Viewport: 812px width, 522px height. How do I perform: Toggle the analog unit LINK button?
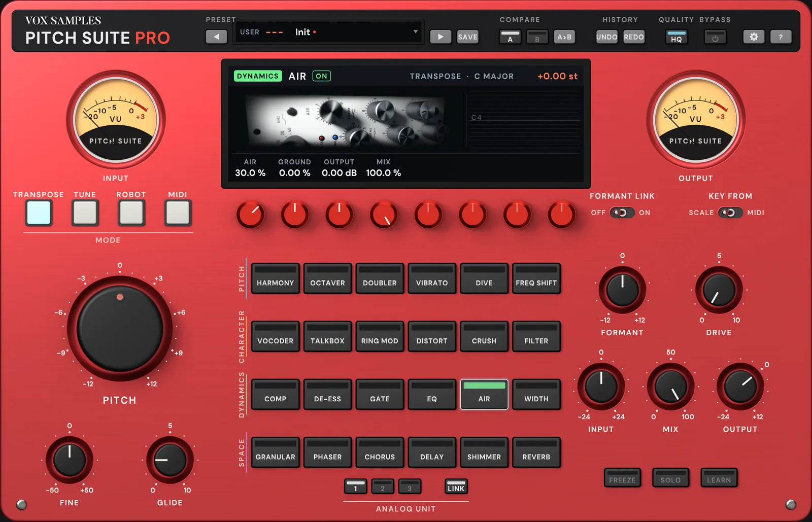coord(456,486)
